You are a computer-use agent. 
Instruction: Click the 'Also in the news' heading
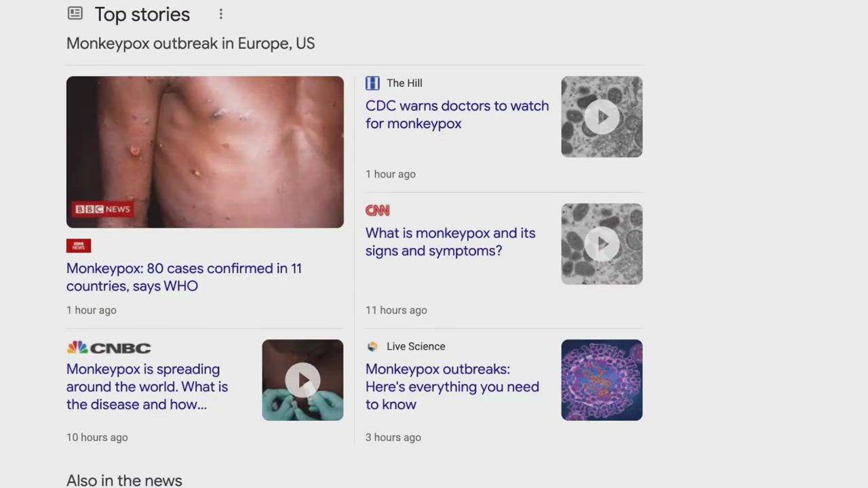click(x=124, y=480)
